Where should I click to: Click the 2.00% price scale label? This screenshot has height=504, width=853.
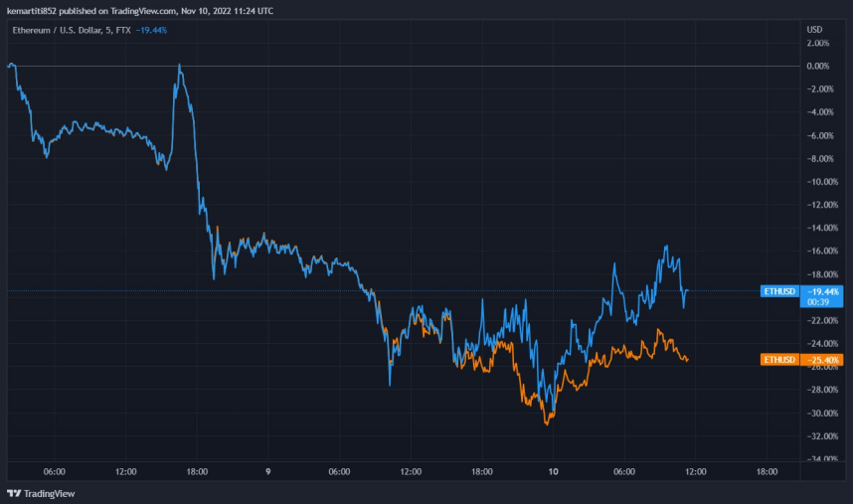817,43
